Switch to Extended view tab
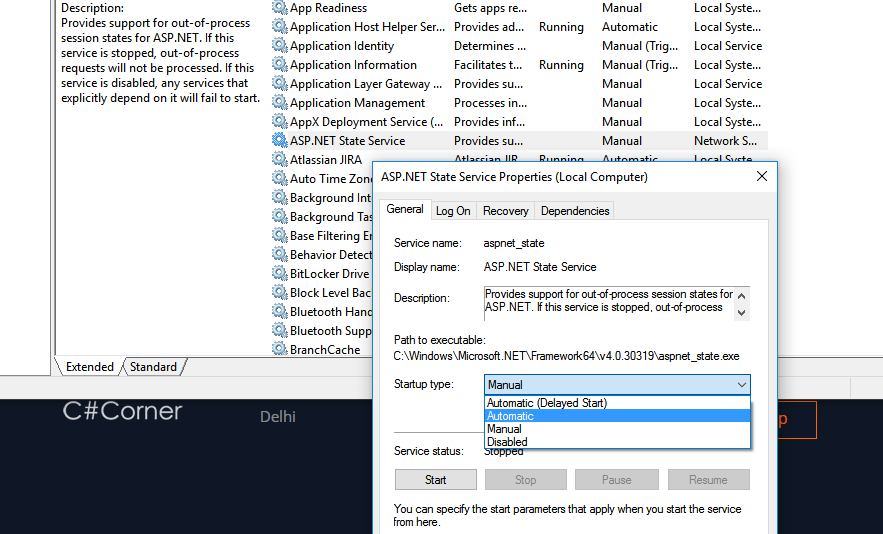 [90, 367]
